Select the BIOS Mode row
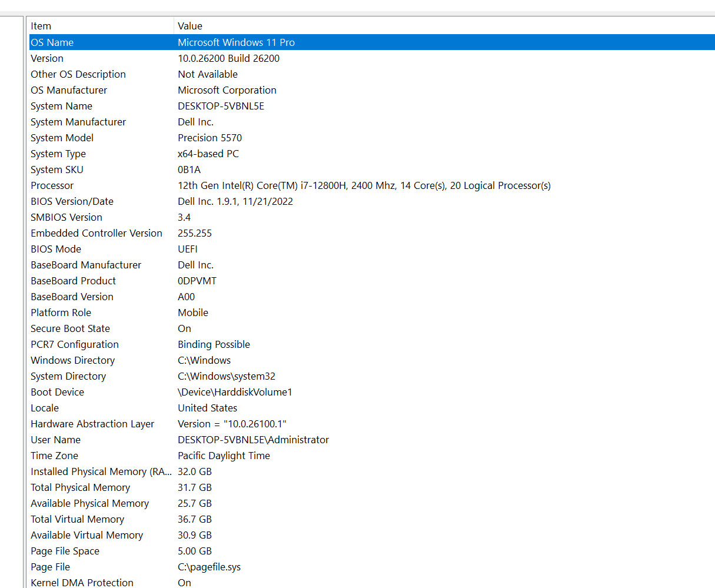 [x=372, y=249]
